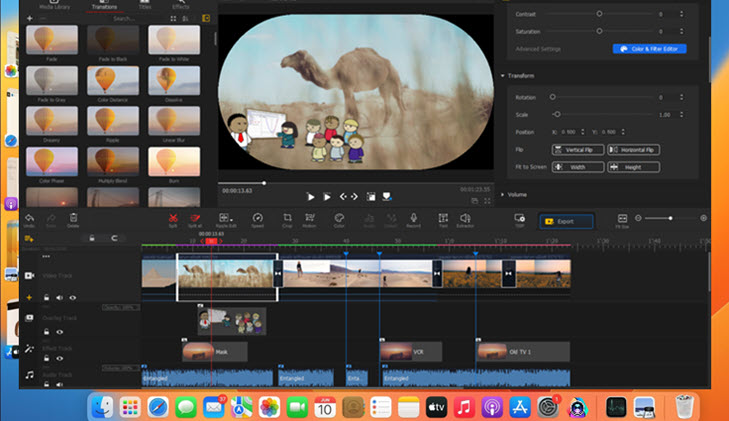This screenshot has height=421, width=729.
Task: Click the Export button
Action: pyautogui.click(x=566, y=221)
